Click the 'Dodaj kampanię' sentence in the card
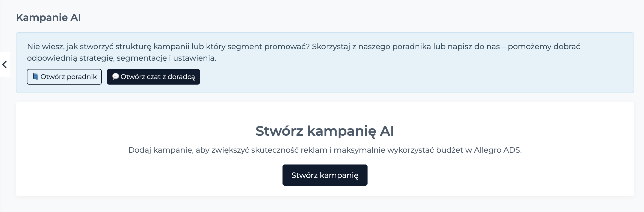Screen dimensions: 644x212 coord(325,150)
